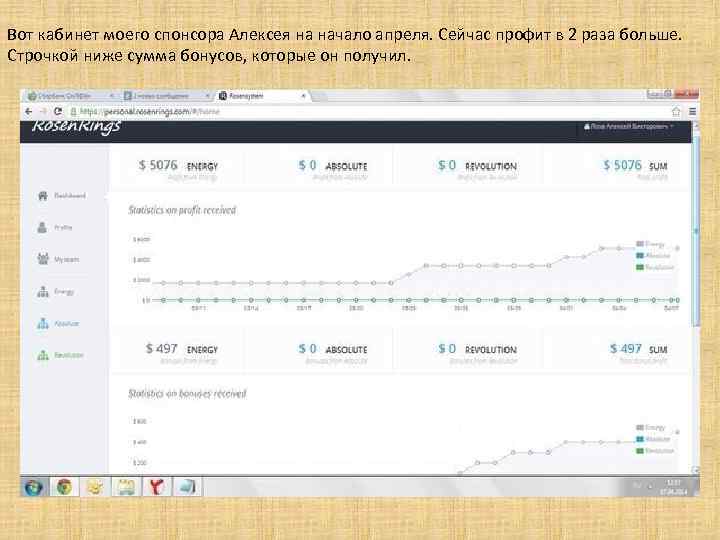The height and width of the screenshot is (540, 720).
Task: Open the Chrome hamburger menu
Action: tap(692, 112)
